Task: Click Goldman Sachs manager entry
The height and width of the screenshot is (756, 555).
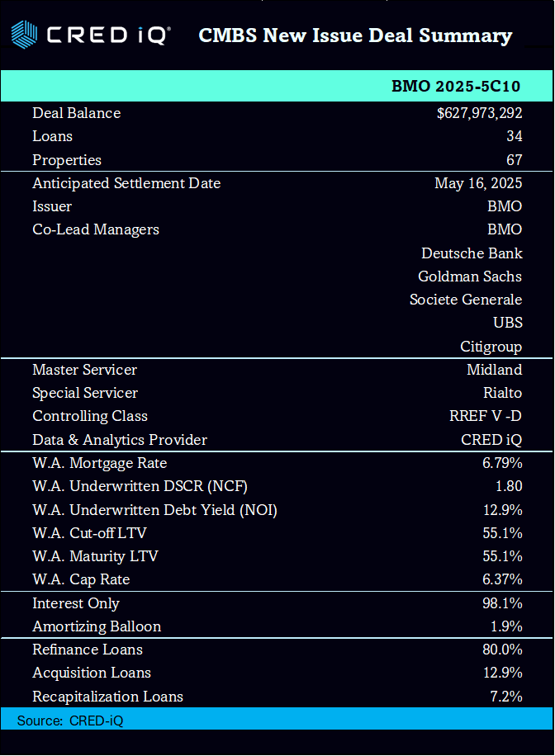Action: [470, 276]
